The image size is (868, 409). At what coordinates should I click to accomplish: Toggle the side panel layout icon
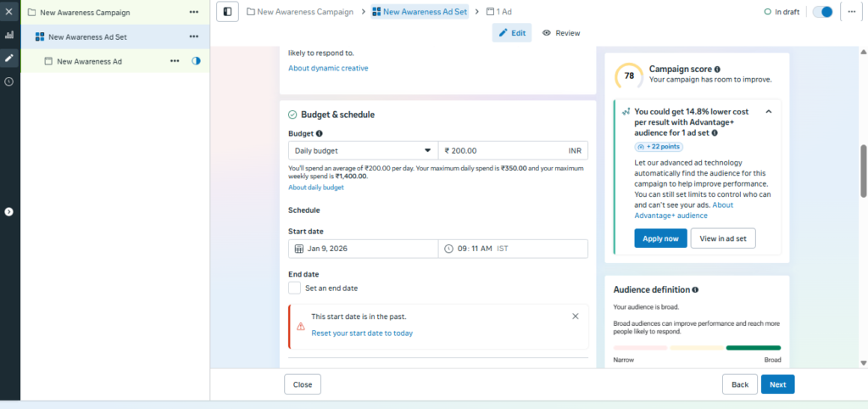227,12
